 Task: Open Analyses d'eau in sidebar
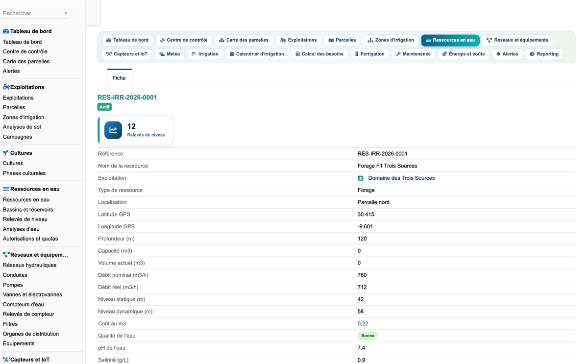coord(21,229)
